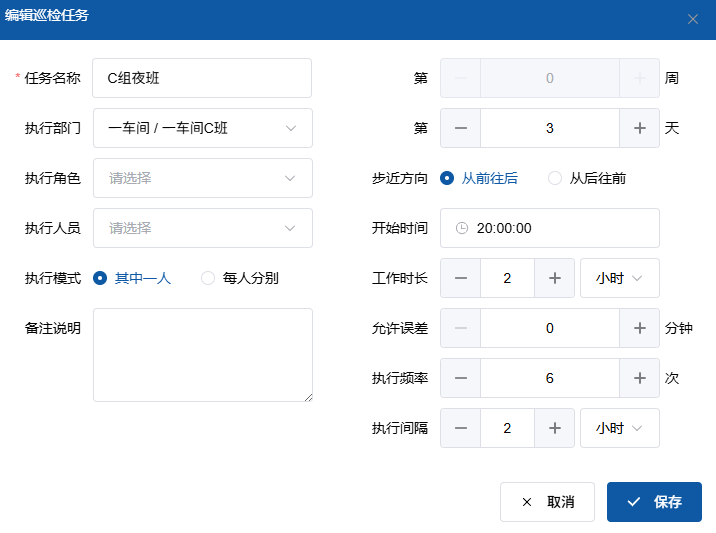
Task: Open 工作时长 unit 小时 dropdown
Action: coord(619,278)
